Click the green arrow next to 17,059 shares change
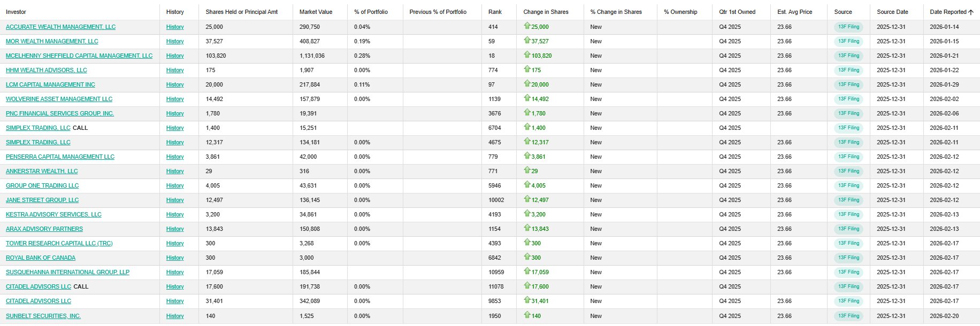 click(x=527, y=271)
